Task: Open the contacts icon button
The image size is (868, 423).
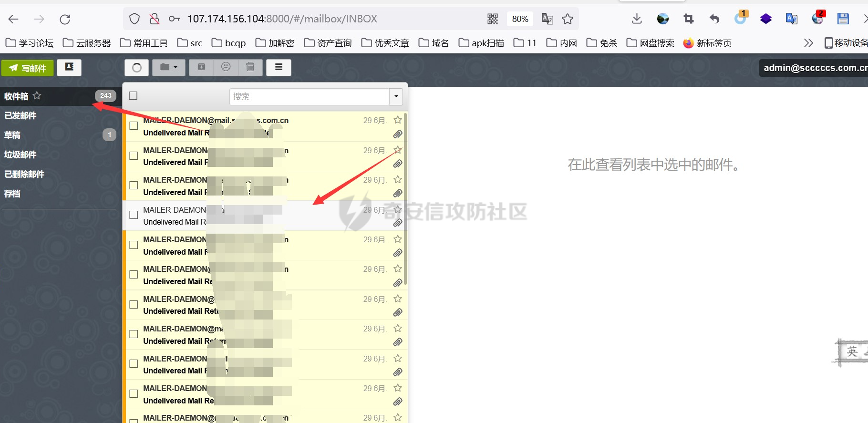Action: pyautogui.click(x=69, y=67)
